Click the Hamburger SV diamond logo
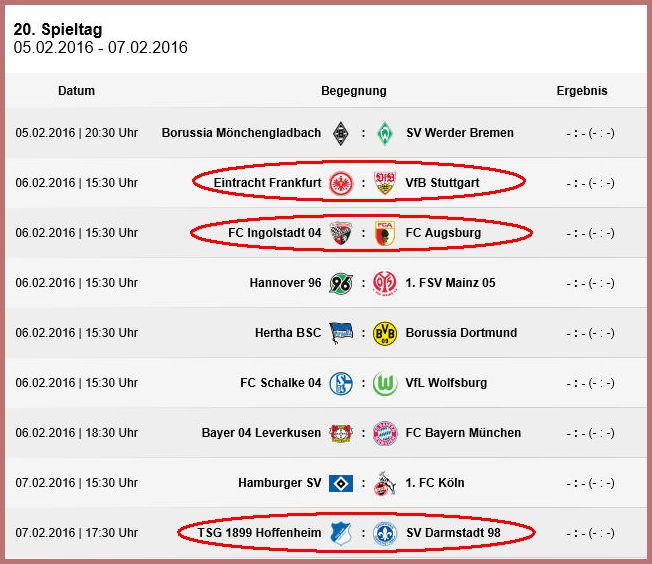 coord(341,483)
